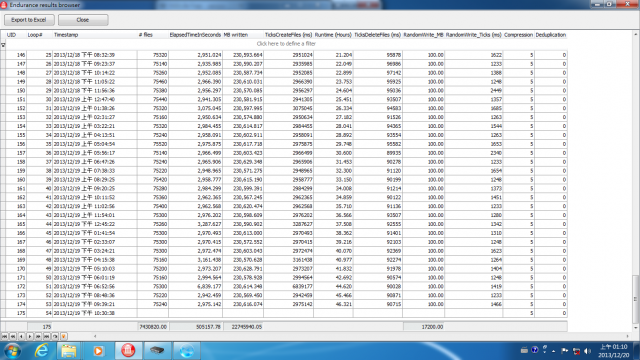640x360 pixels.
Task: Sort by Deduplication column header
Action: pos(551,35)
